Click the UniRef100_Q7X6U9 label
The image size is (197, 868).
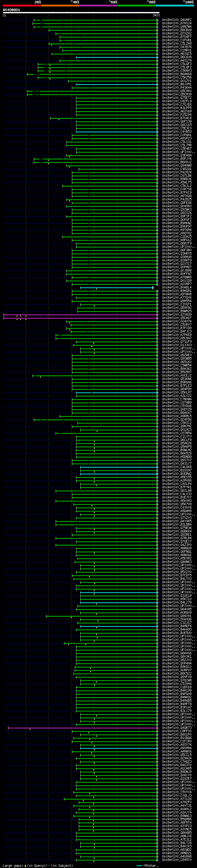[x=177, y=315]
